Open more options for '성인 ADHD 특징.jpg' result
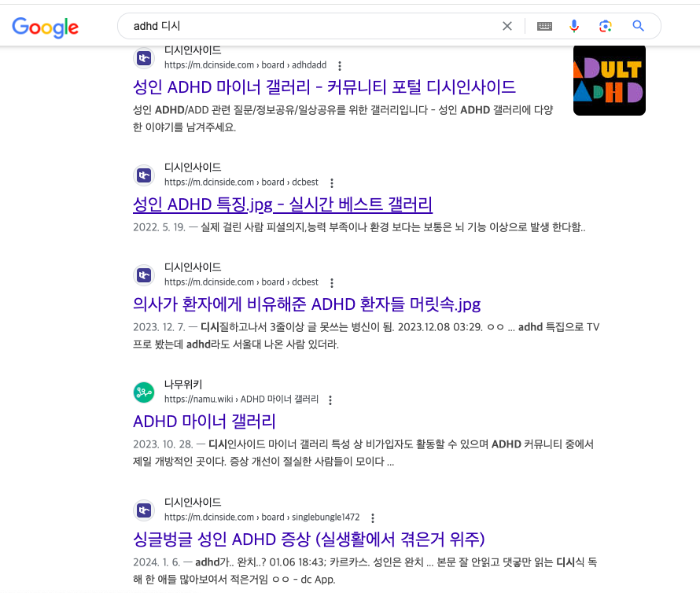 pyautogui.click(x=332, y=182)
